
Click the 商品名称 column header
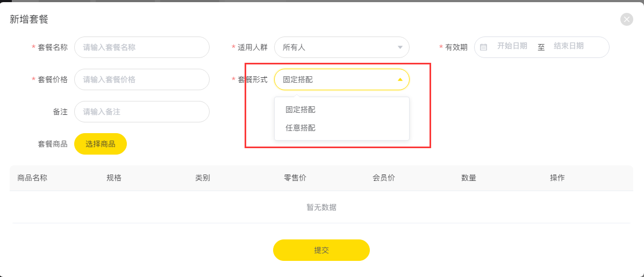32,178
